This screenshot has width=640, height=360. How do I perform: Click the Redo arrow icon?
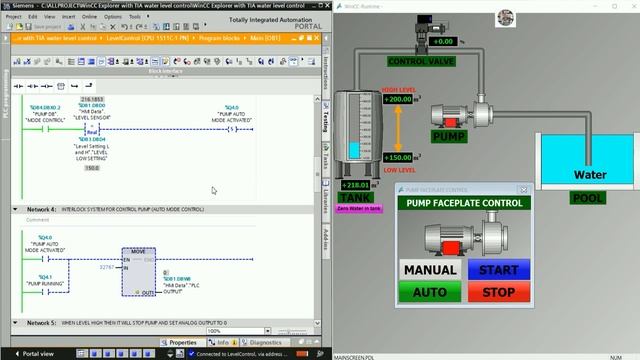coord(140,27)
